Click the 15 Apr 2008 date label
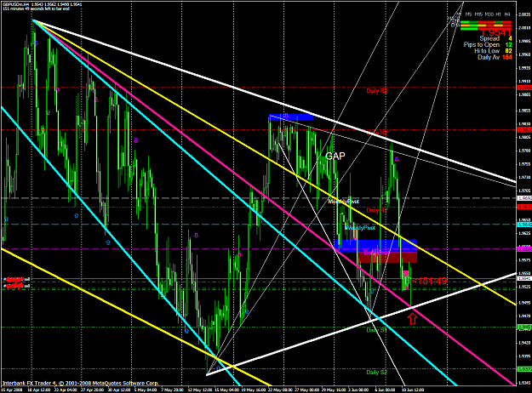532x393 pixels. pos(13,390)
